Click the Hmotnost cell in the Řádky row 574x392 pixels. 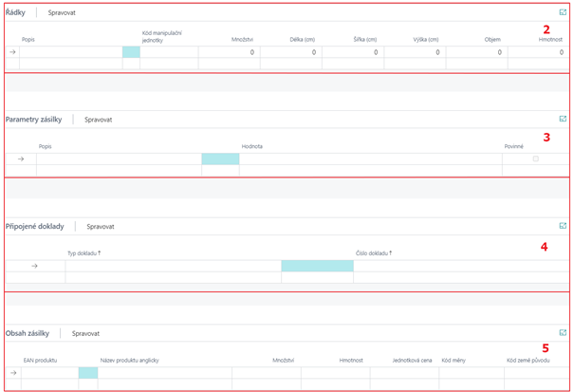pyautogui.click(x=538, y=52)
